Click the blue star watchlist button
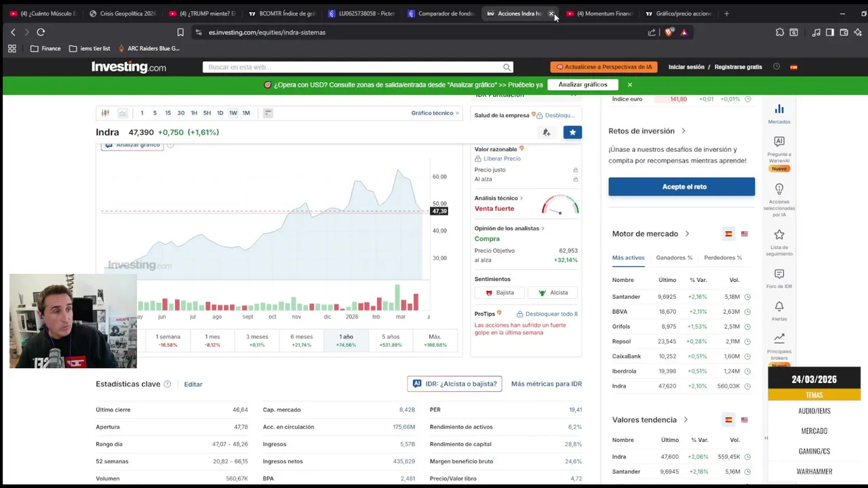Screen dimensions: 868x488 coord(572,132)
